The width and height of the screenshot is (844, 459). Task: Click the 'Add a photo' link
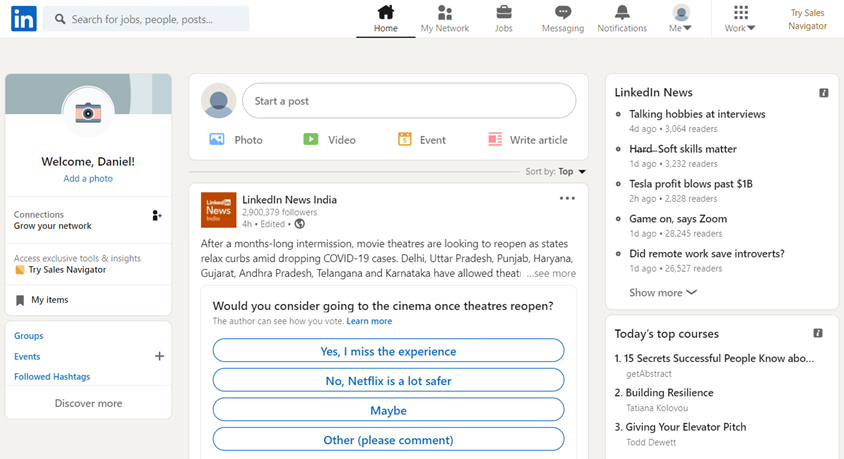pyautogui.click(x=88, y=179)
